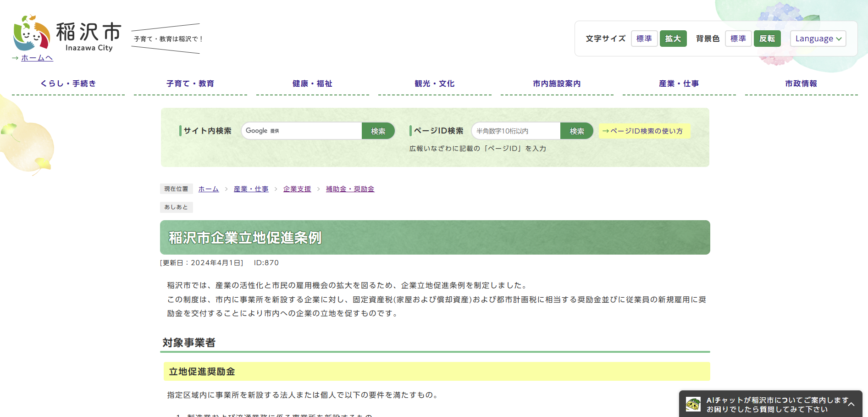Screen dimensions: 868x417
Task: Go to ホーム in the breadcrumb
Action: (209, 189)
